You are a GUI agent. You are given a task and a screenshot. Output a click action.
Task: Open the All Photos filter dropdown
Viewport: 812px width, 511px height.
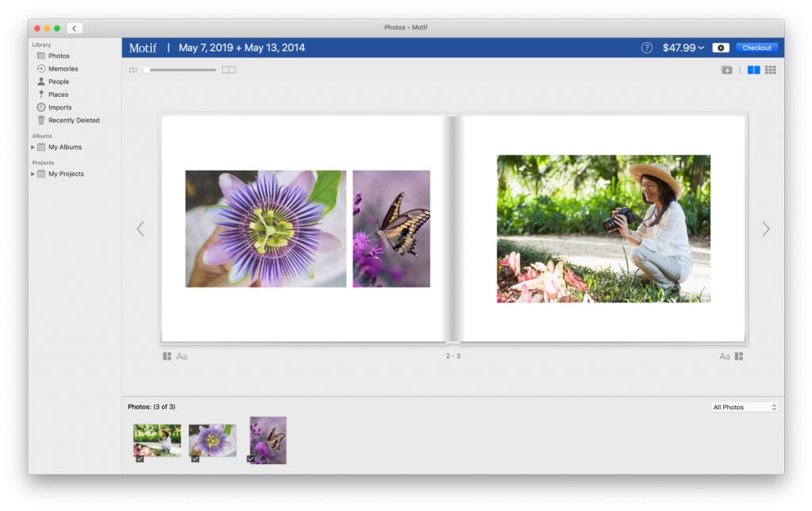tap(745, 407)
